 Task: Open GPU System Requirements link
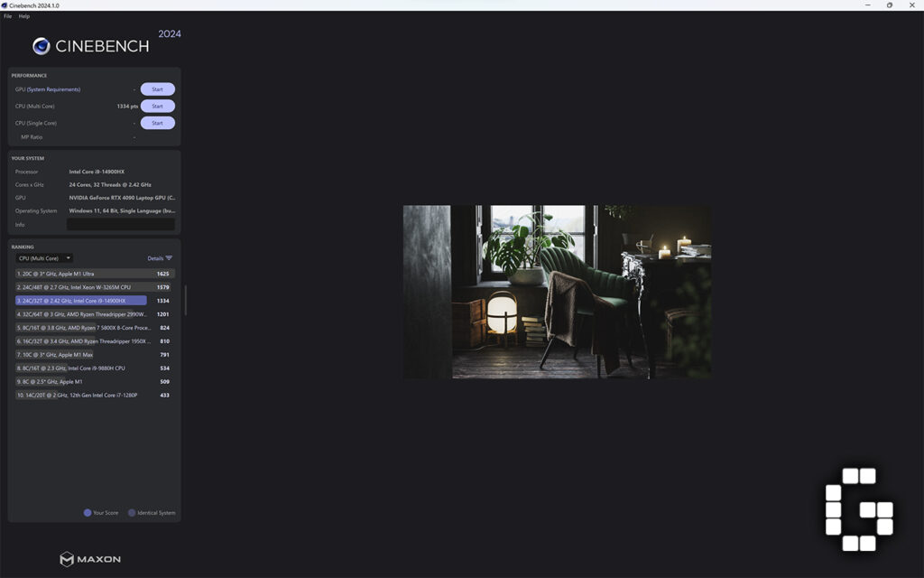[x=53, y=89]
